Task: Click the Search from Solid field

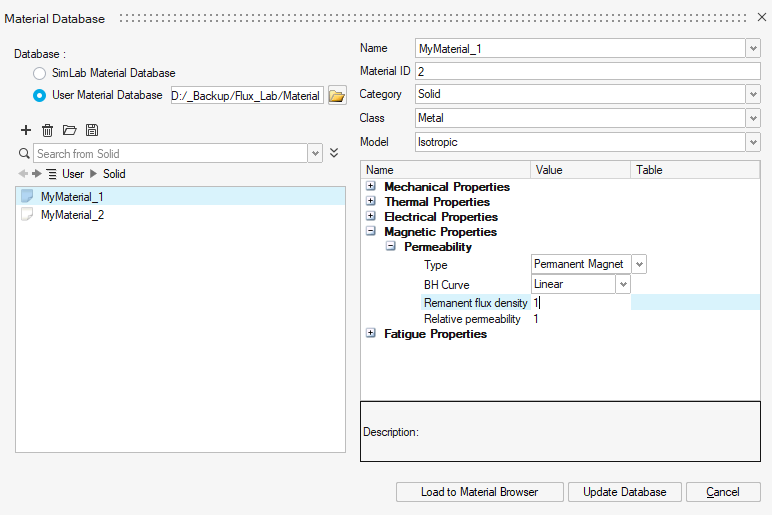Action: [170, 153]
